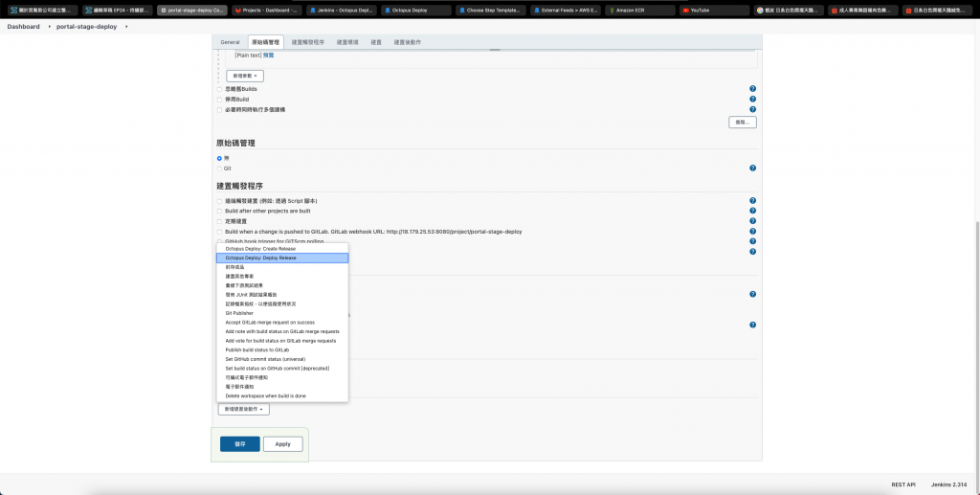Viewport: 980px width, 495px height.
Task: Choose 發佈 JUnit 測試結果報告 menu item
Action: [x=282, y=294]
